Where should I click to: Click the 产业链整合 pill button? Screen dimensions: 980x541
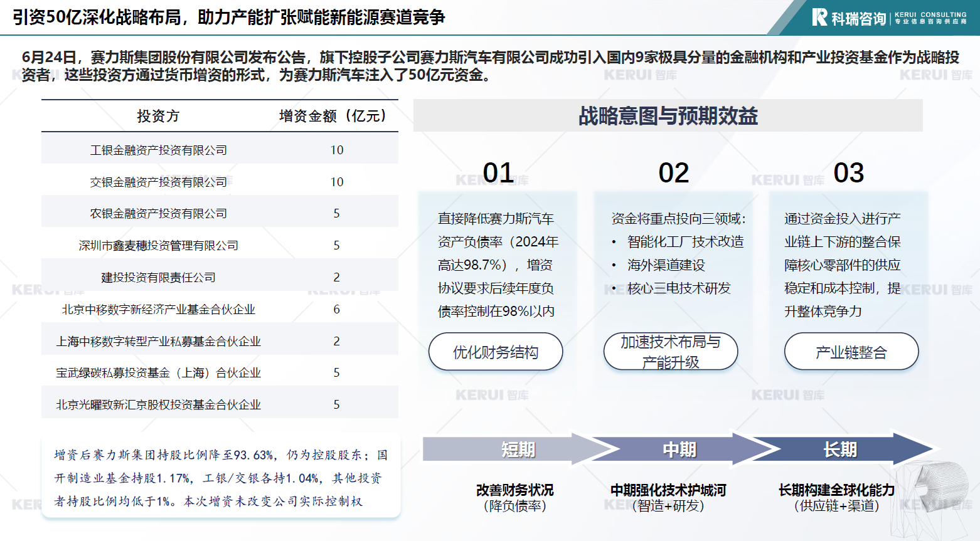point(851,352)
